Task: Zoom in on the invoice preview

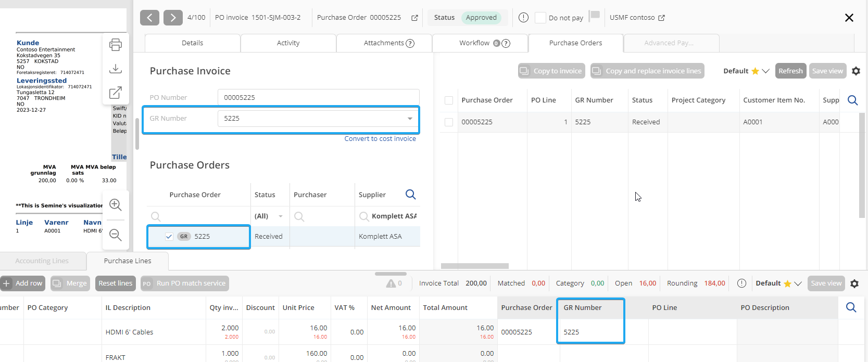Action: point(116,205)
